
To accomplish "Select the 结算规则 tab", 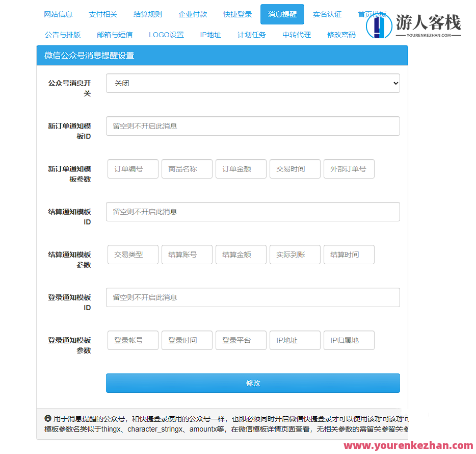I will pyautogui.click(x=148, y=14).
